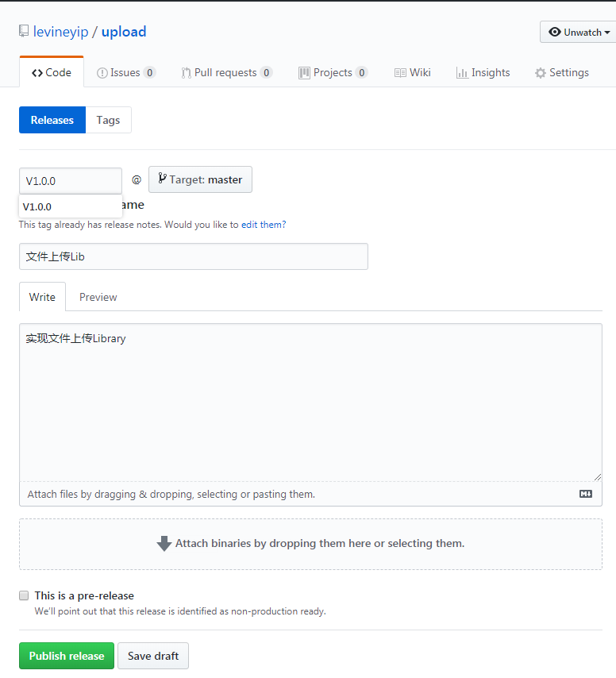Open the upload repository link
This screenshot has height=678, width=616.
pos(124,32)
